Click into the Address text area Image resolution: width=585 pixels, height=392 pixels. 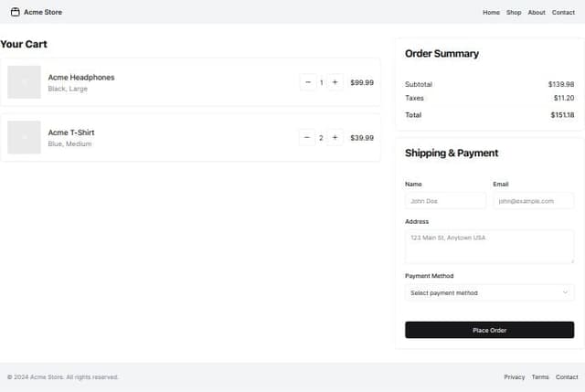coord(489,247)
